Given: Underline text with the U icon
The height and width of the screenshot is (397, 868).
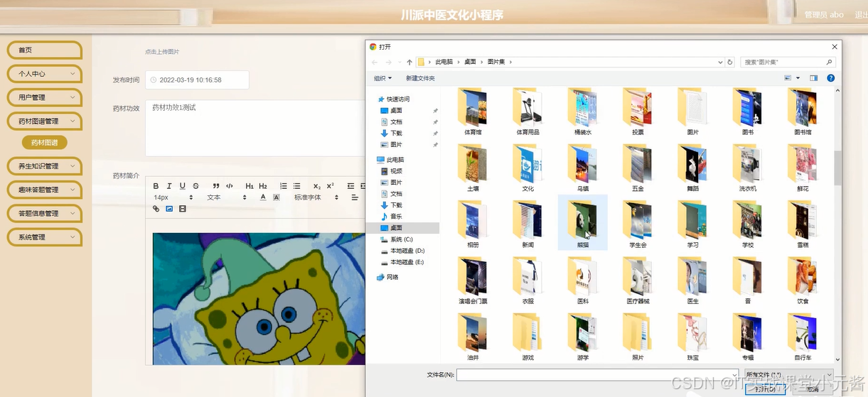Looking at the screenshot, I should tap(183, 186).
